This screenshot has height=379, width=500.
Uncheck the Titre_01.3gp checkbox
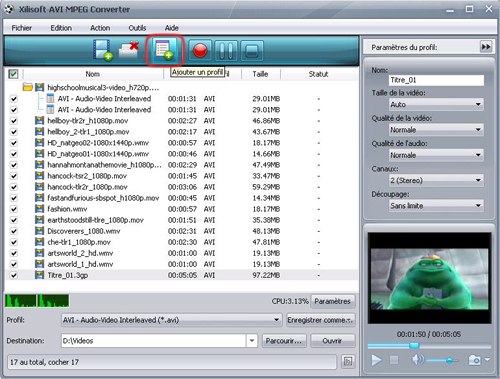click(14, 275)
